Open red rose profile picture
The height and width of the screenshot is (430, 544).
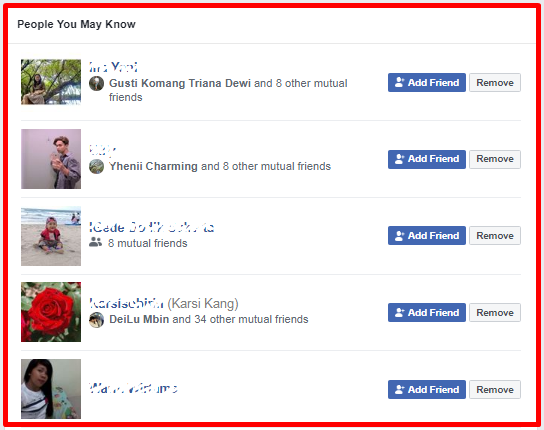point(51,312)
